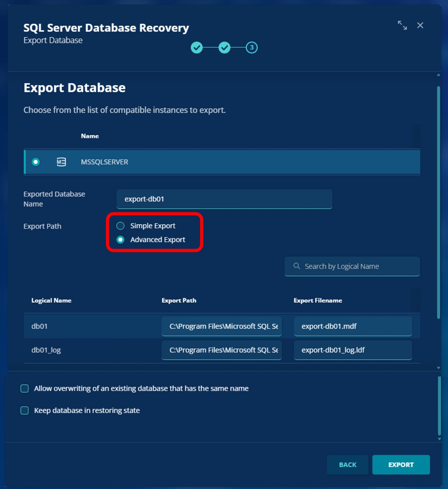This screenshot has width=448, height=489.
Task: Click the Exported Database Name field
Action: click(224, 199)
